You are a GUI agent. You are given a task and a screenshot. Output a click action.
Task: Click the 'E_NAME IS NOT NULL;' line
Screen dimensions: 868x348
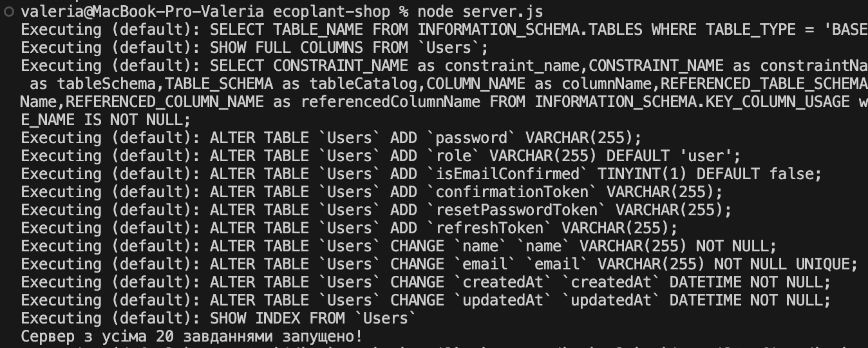pos(106,120)
